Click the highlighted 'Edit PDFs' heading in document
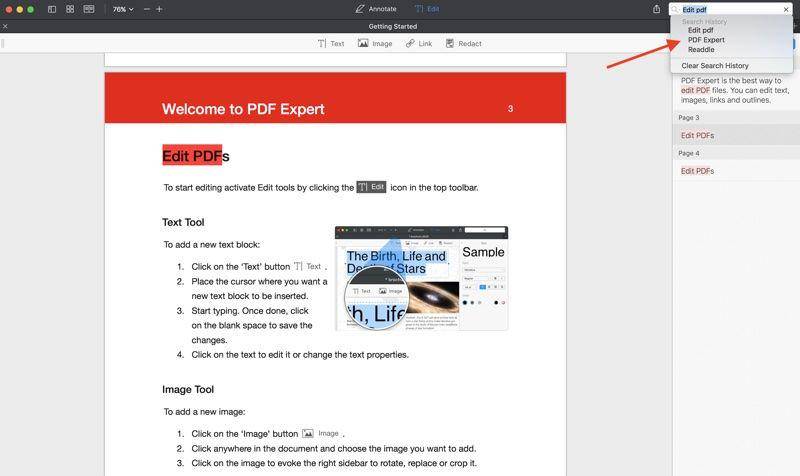The height and width of the screenshot is (476, 800). tap(195, 156)
